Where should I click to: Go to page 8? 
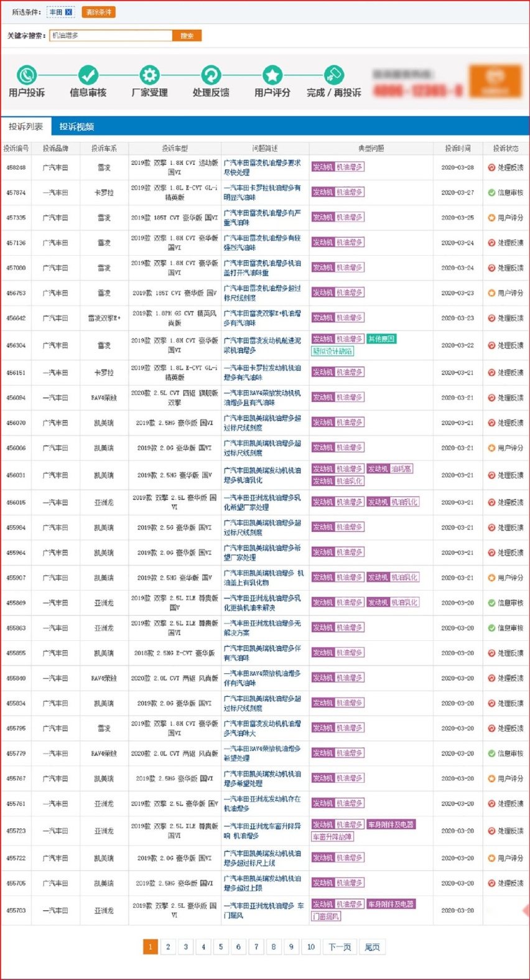pos(273,947)
